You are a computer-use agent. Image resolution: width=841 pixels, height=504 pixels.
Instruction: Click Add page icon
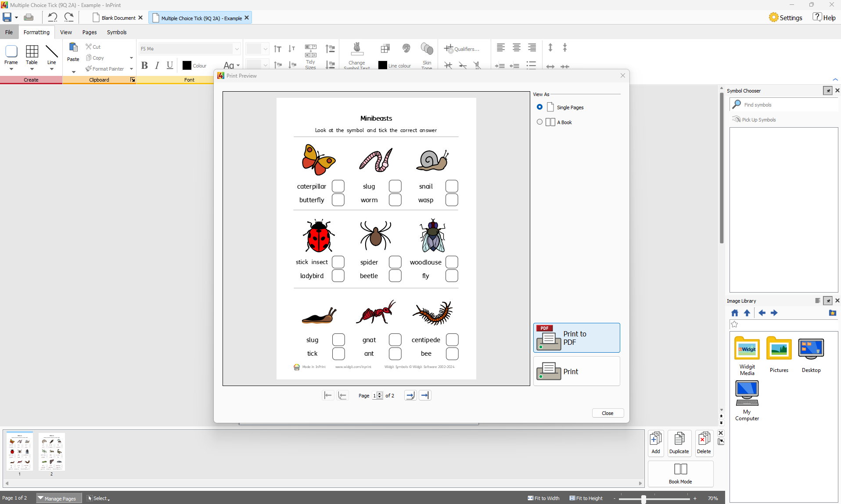coord(656,443)
